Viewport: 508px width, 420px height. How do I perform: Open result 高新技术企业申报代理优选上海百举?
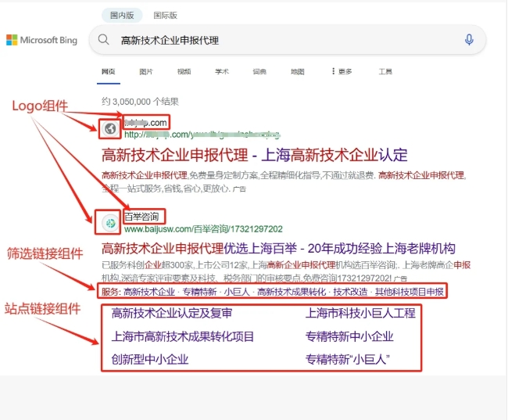tap(278, 249)
